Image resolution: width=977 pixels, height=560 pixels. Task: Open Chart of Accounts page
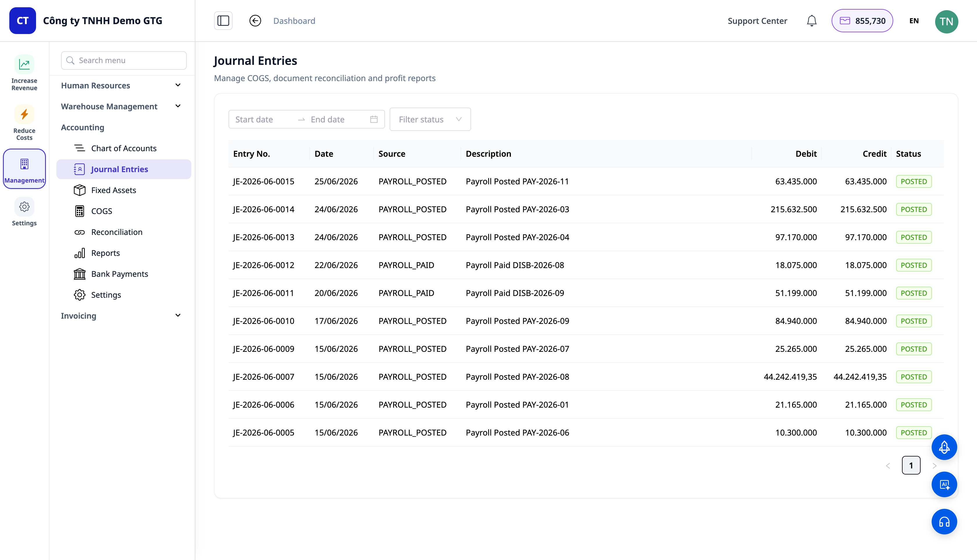point(124,148)
